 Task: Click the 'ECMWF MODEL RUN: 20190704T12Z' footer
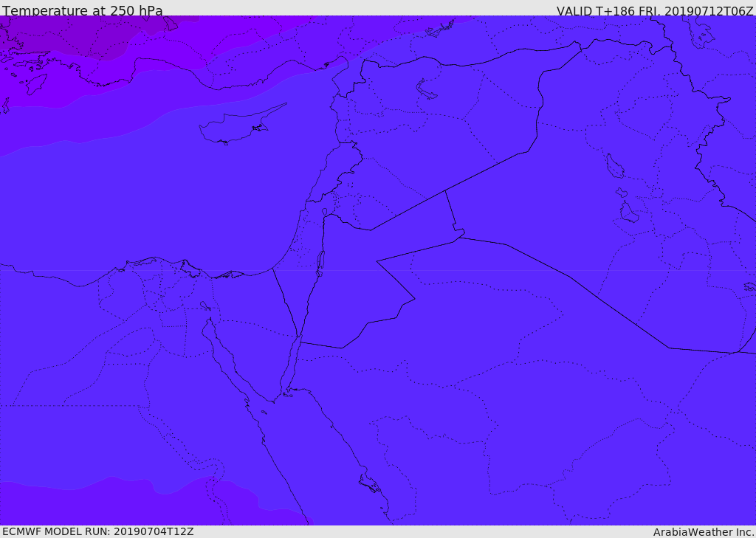coord(98,532)
